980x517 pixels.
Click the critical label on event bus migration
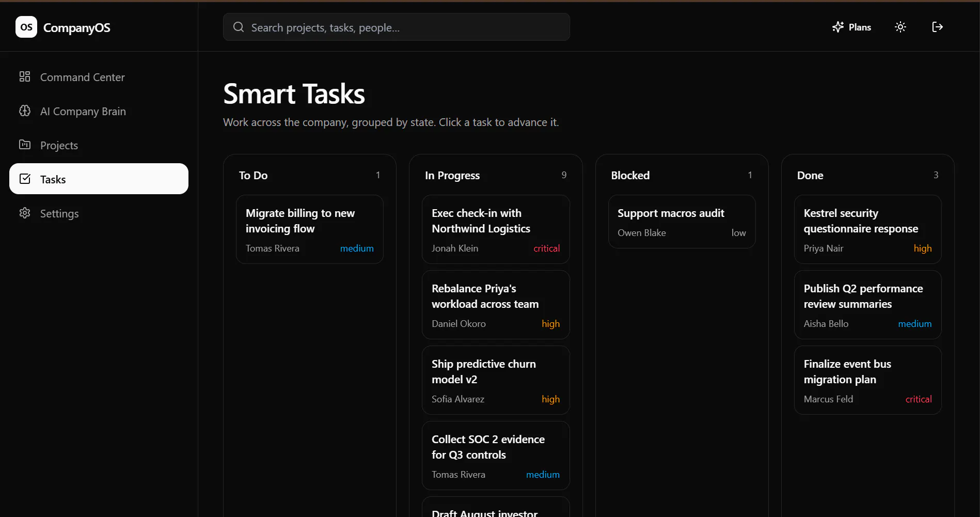click(919, 399)
